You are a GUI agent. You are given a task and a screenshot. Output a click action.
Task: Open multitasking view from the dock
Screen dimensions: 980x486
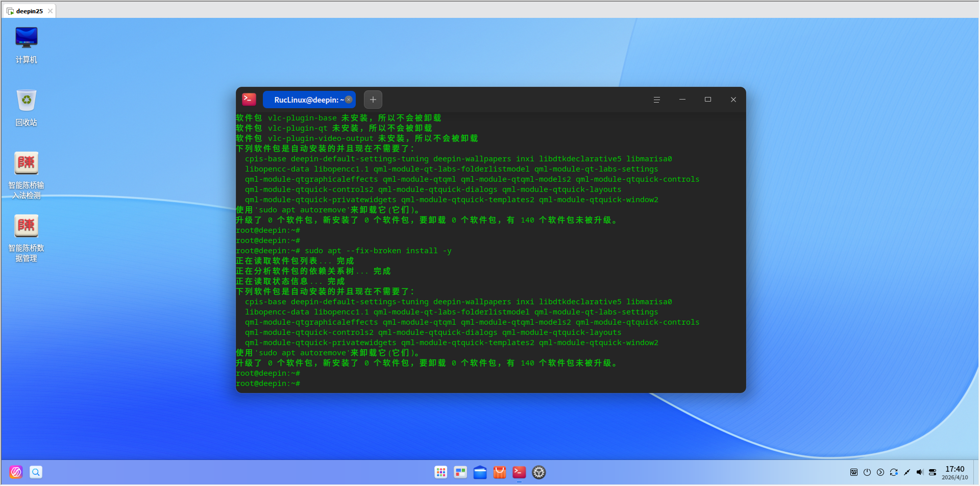point(460,472)
